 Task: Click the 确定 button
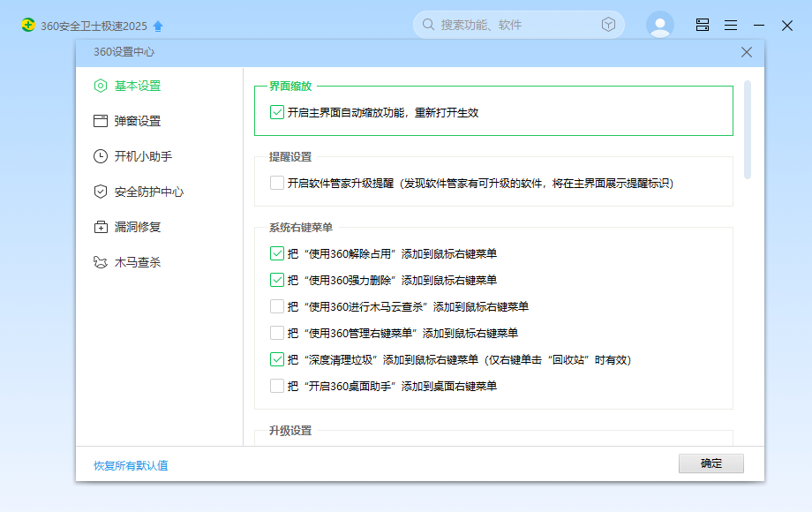tap(711, 463)
